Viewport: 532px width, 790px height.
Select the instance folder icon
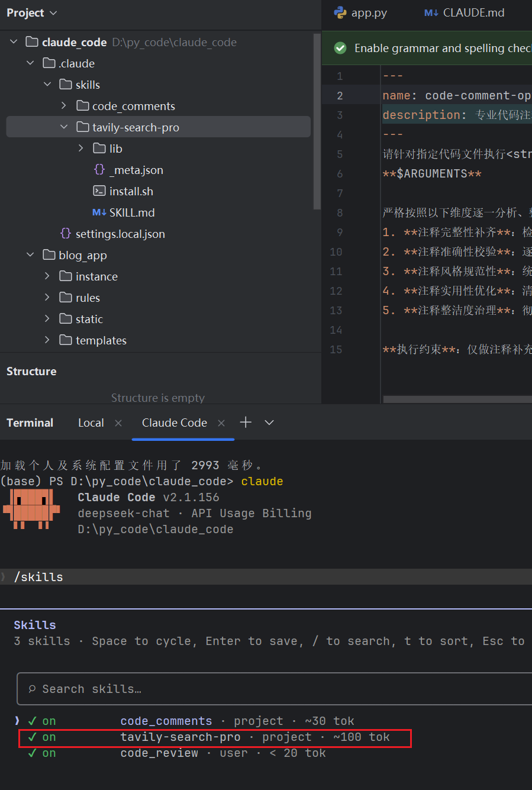[x=66, y=276]
